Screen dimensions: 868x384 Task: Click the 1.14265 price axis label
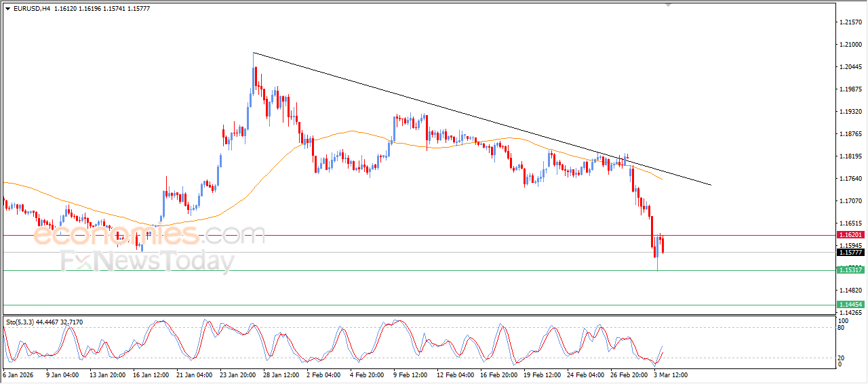850,313
